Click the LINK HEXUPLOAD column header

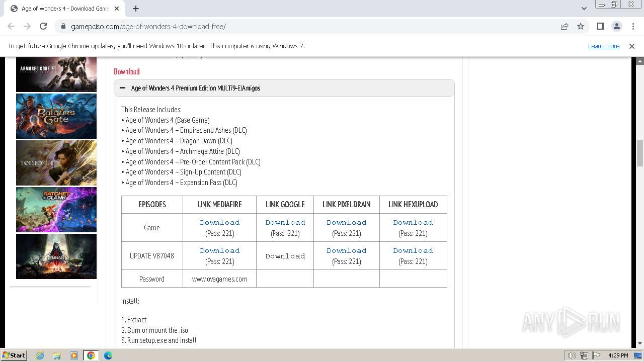413,205
